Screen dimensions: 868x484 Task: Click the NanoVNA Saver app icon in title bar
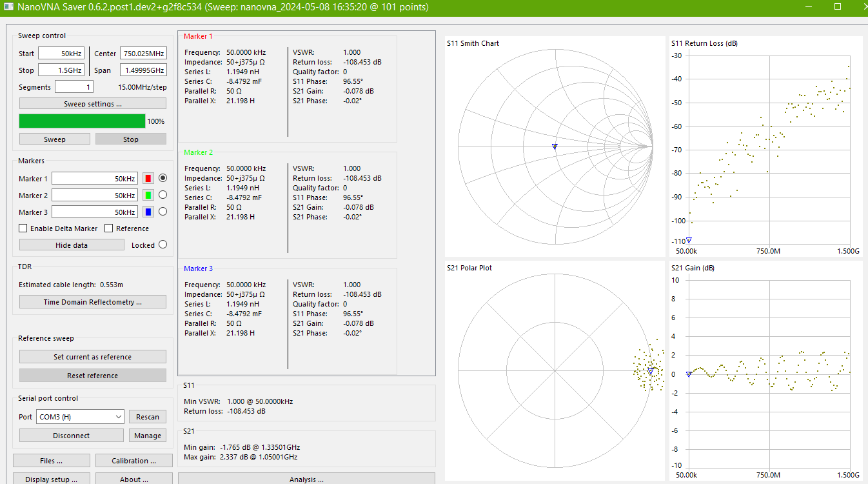coord(8,7)
